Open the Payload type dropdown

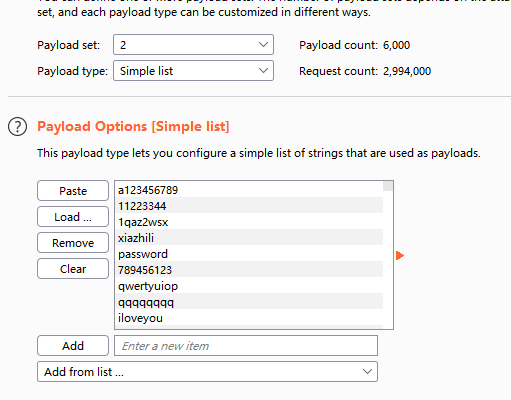click(x=193, y=71)
